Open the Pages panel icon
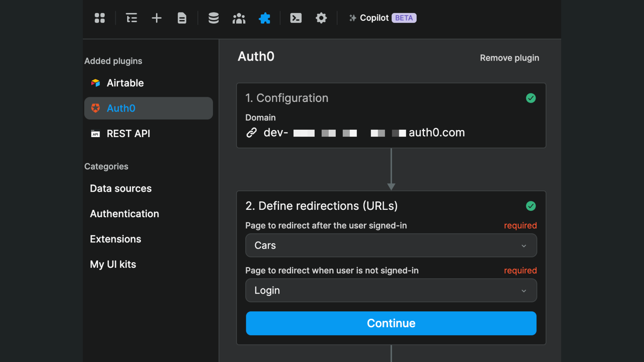This screenshot has height=362, width=644. click(182, 18)
